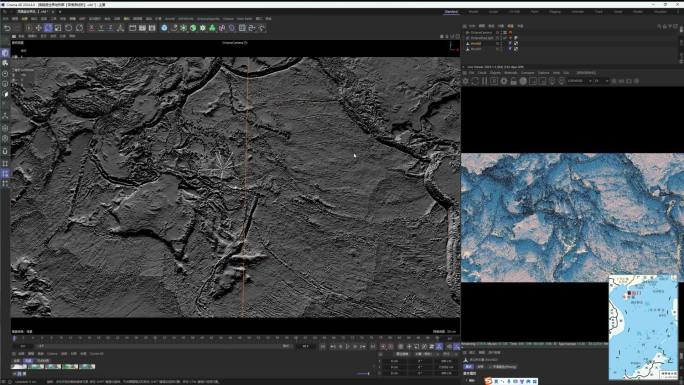Open Octane Live Viewer settings gear icon
The height and width of the screenshot is (385, 684).
[465, 81]
